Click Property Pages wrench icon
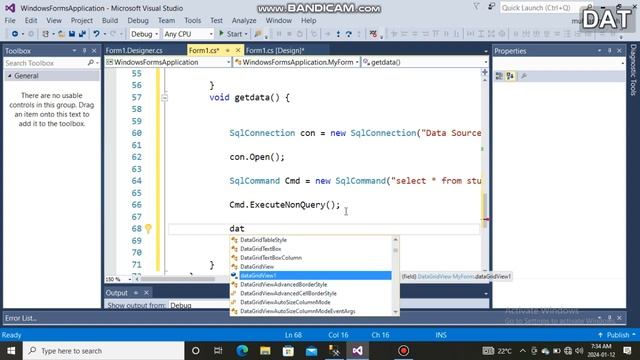 [524, 76]
